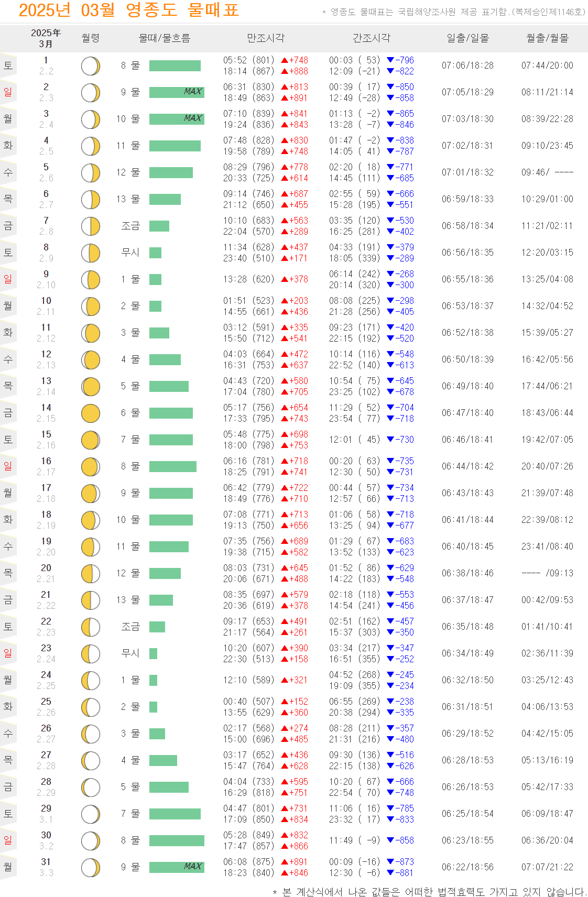Viewport: 588px width, 897px height.
Task: Select the half-moon icon in the March 7 조금 row
Action: [x=91, y=226]
